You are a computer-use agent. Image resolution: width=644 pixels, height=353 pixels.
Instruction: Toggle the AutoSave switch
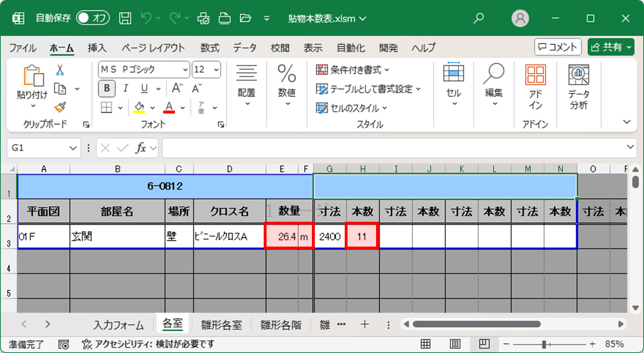[93, 18]
